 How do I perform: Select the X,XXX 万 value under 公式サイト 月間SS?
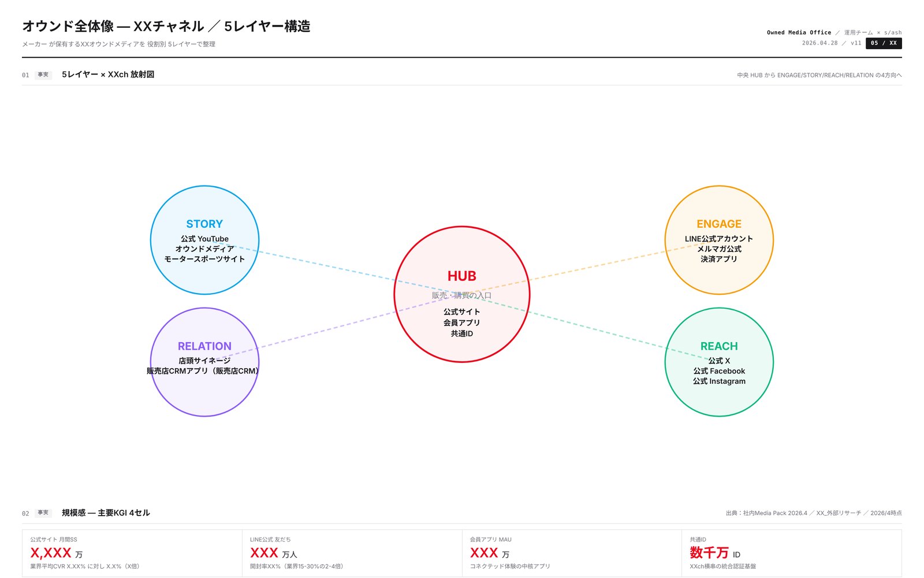(57, 553)
